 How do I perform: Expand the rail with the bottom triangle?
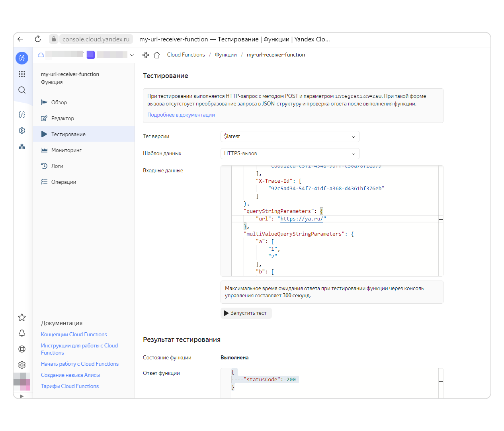21,396
